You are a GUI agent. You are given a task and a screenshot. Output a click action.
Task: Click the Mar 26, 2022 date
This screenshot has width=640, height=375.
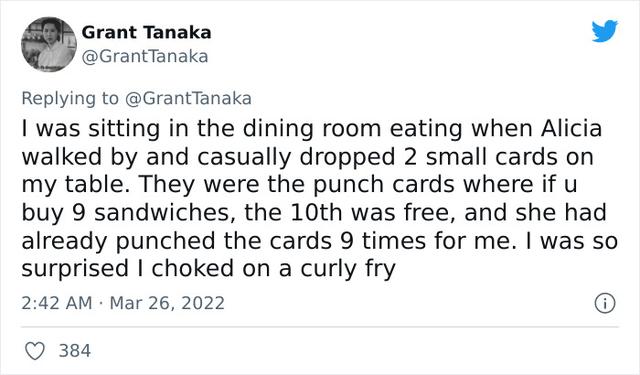[167, 303]
